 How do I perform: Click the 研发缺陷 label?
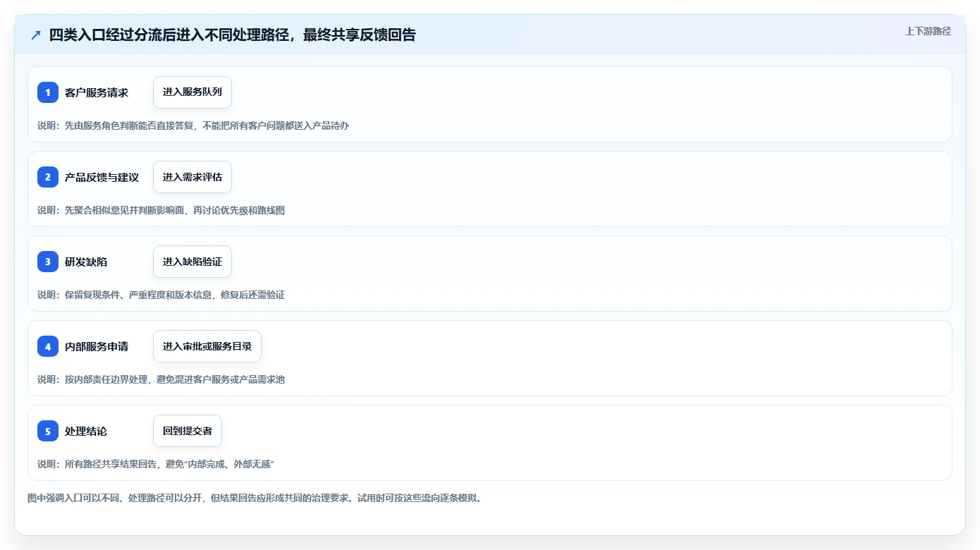point(86,262)
